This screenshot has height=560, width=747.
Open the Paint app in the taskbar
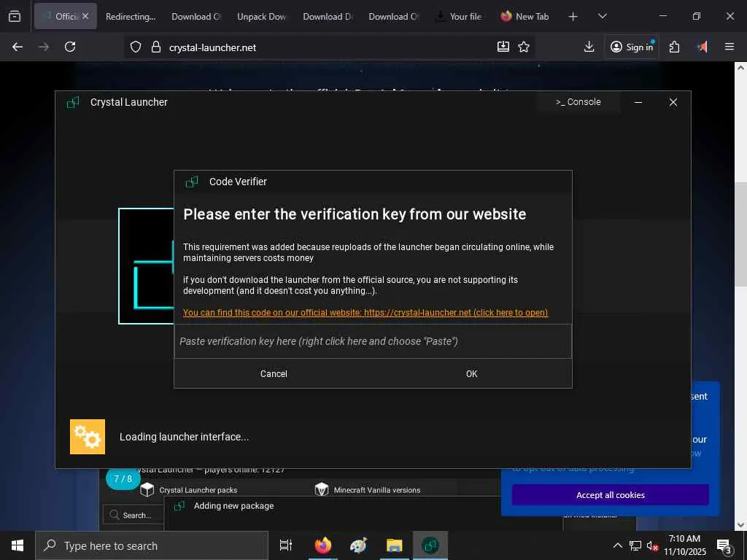(x=358, y=545)
